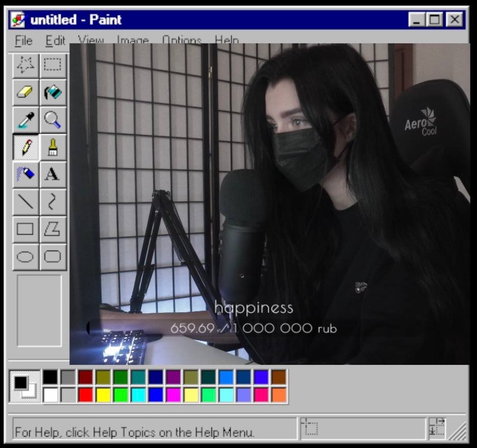Pick the Rounded Rectangle tool
Image resolution: width=477 pixels, height=448 pixels.
pos(53,256)
